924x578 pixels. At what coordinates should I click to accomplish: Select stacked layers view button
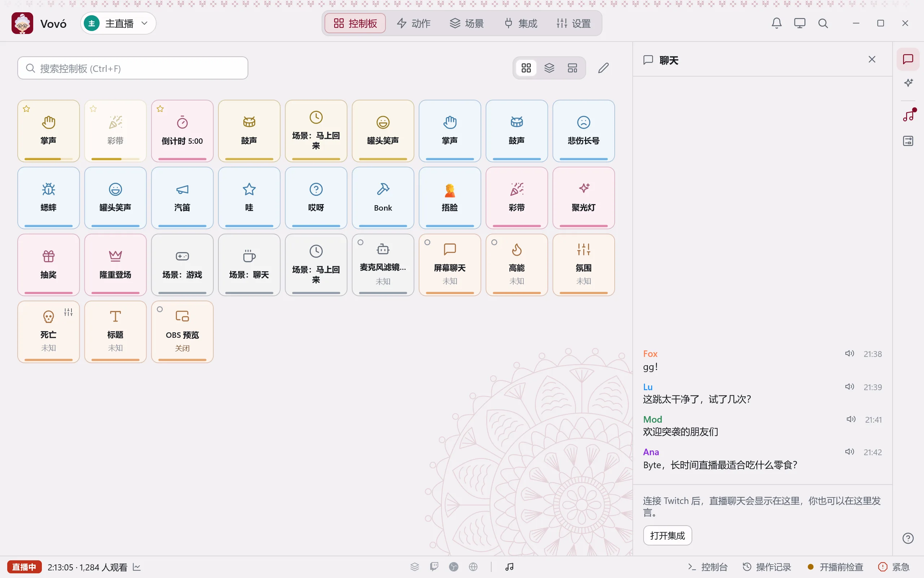point(549,68)
